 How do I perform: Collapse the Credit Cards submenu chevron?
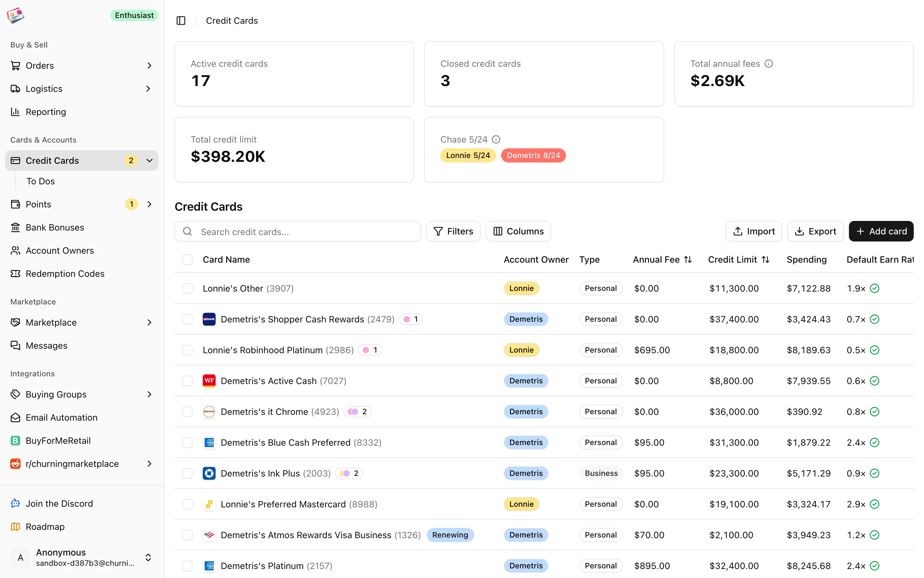[x=149, y=161]
